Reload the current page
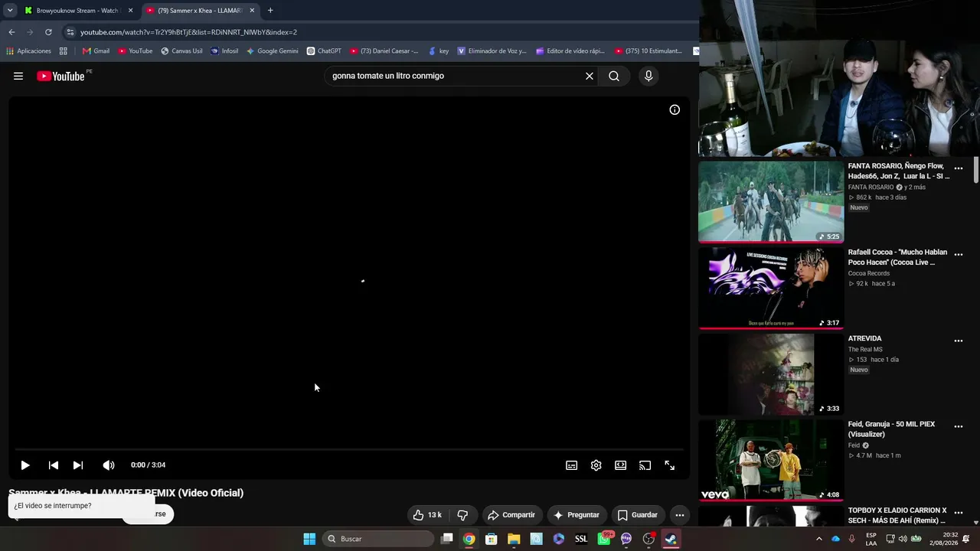Image resolution: width=980 pixels, height=551 pixels. pyautogui.click(x=48, y=32)
